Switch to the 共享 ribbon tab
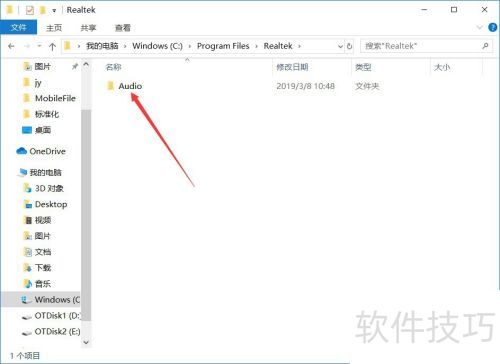 [88, 28]
